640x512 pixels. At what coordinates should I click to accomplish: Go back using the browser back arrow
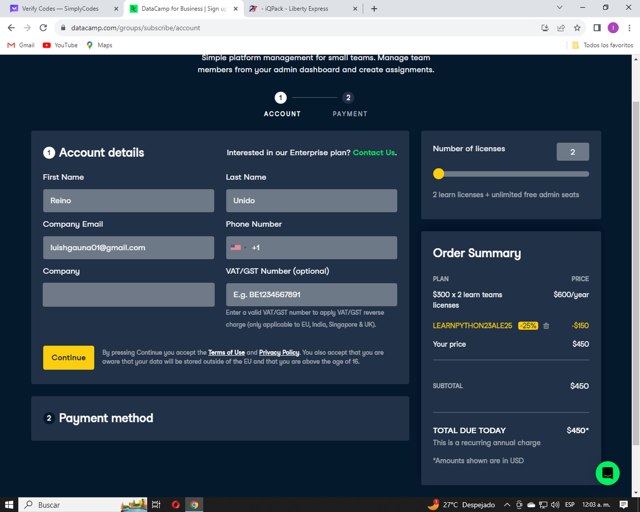tap(11, 28)
